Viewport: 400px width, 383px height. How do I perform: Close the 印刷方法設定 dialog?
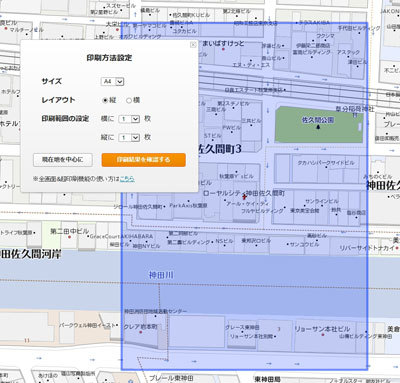(x=193, y=45)
